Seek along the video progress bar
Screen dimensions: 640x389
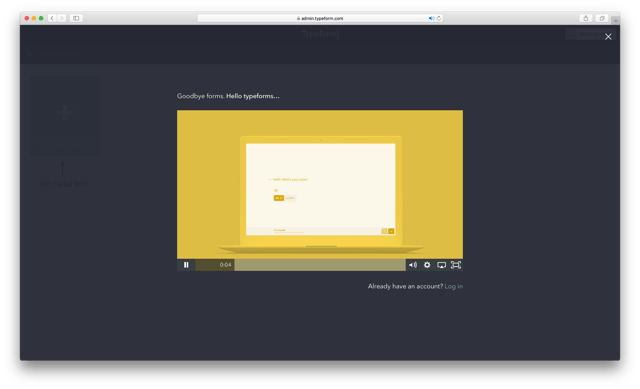pos(300,265)
